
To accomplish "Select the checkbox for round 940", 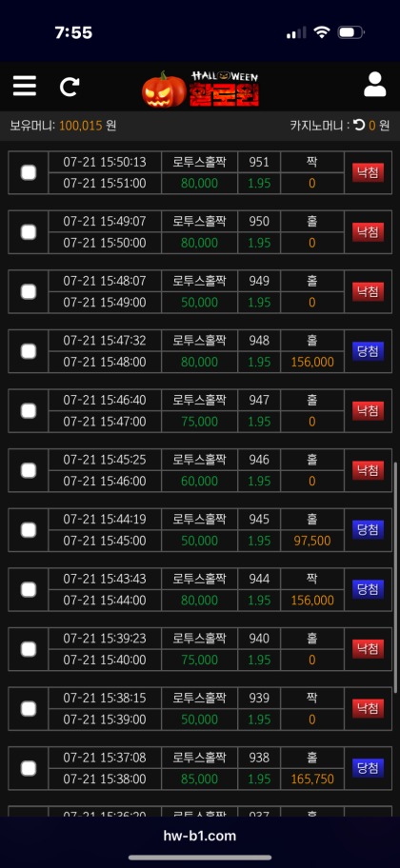I will 29,649.
